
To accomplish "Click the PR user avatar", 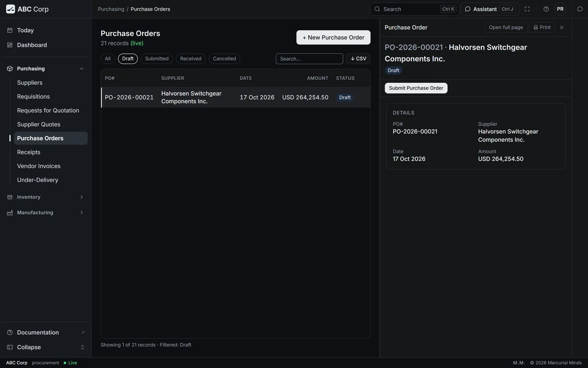I will click(x=560, y=9).
